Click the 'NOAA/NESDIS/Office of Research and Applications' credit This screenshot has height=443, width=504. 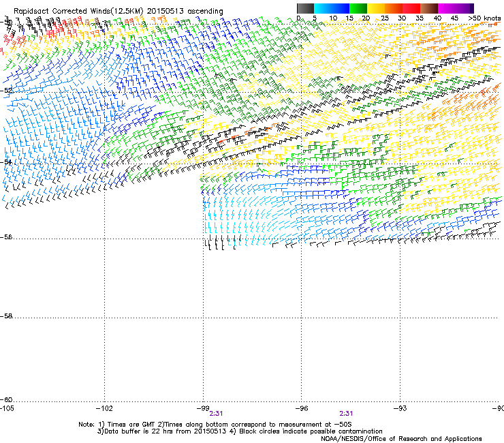coord(401,439)
